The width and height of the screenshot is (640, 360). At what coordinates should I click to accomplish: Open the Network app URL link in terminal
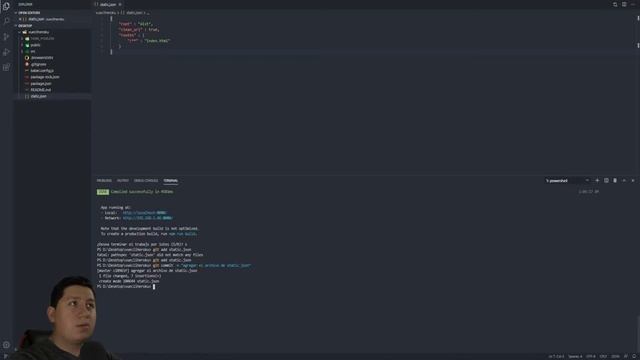tap(147, 218)
